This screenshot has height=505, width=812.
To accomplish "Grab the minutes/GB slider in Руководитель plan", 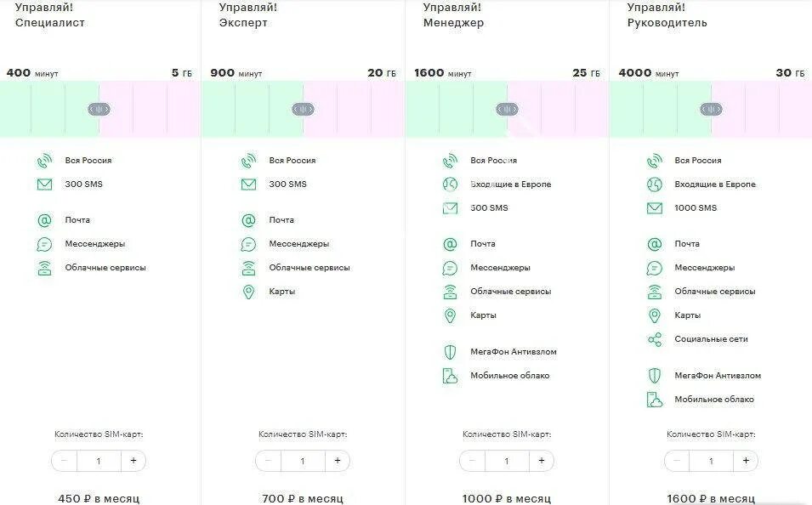I will click(x=711, y=109).
